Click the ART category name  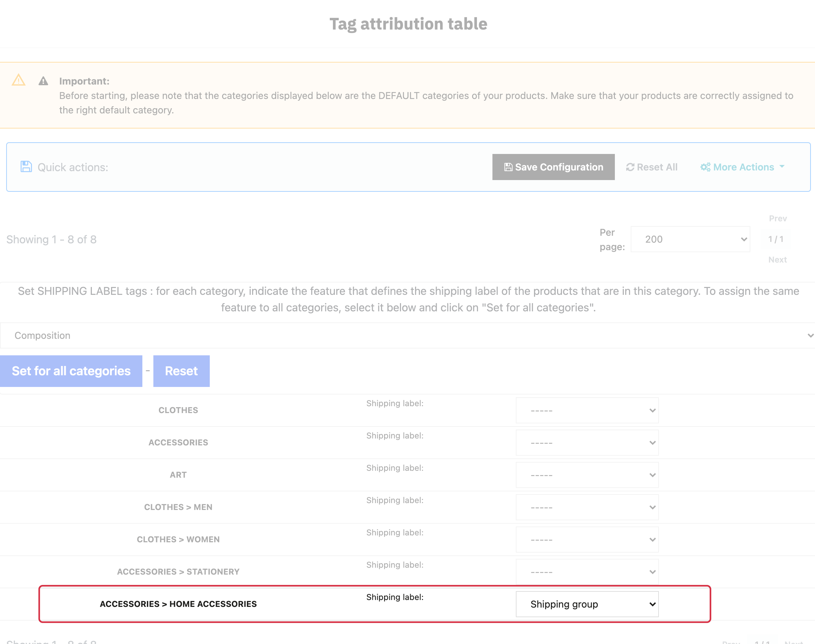coord(178,475)
